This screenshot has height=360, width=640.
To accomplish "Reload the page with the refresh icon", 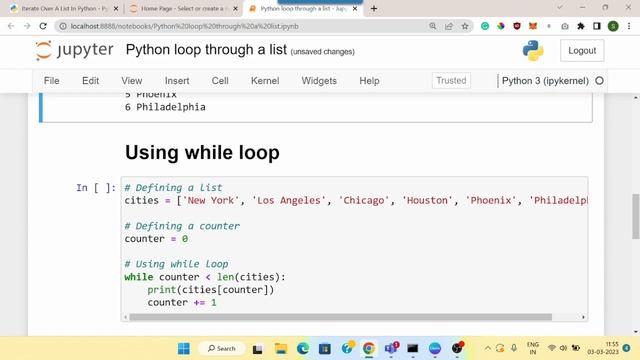I will (x=43, y=26).
